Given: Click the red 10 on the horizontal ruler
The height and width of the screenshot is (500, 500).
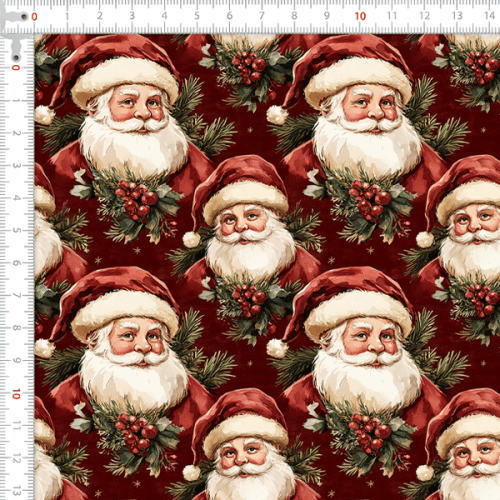Looking at the screenshot, I should click(360, 16).
